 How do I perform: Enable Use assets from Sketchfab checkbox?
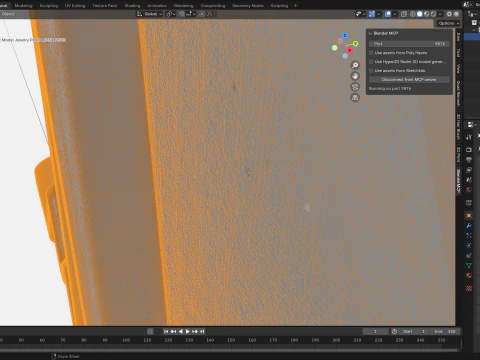coord(371,71)
